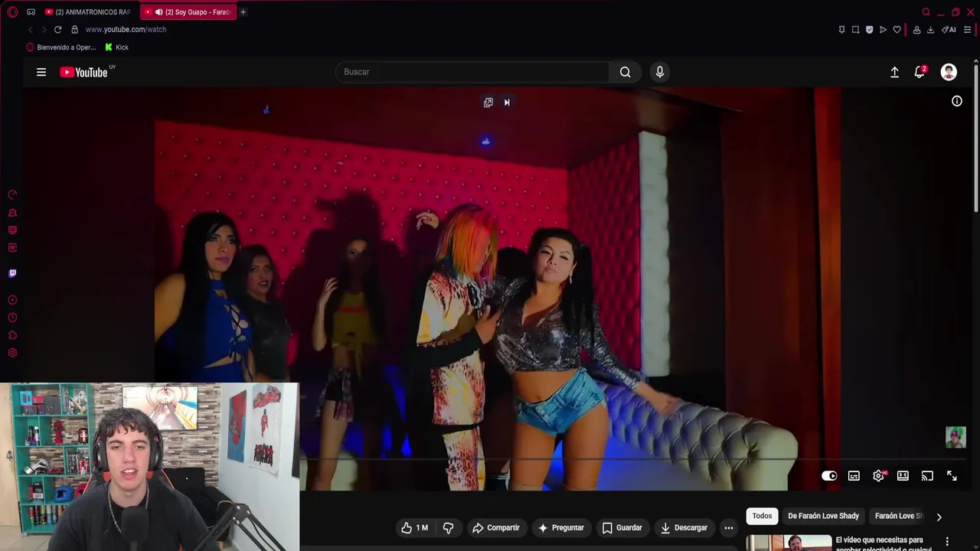Viewport: 980px width, 551px height.
Task: Click the Descargar button
Action: 684,528
